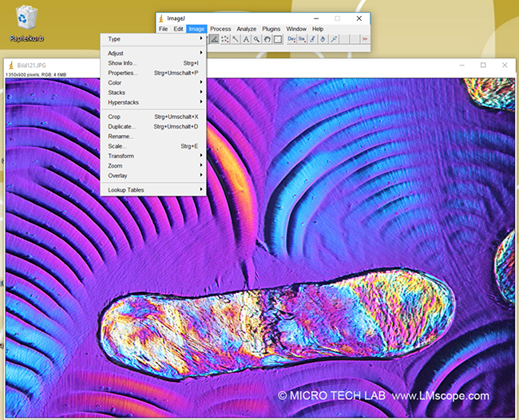
Task: Open the File menu
Action: click(163, 29)
